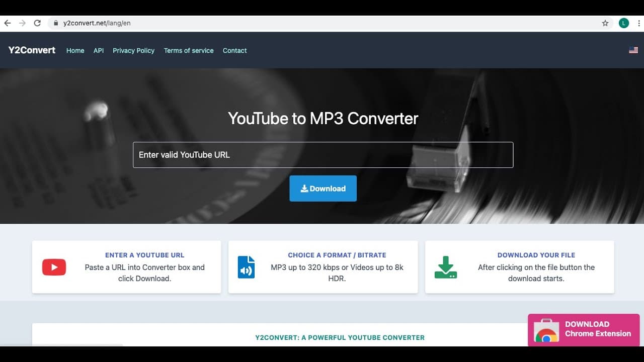Image resolution: width=644 pixels, height=362 pixels.
Task: Click the DOWNLOAD YOUR FILE heading
Action: 536,255
